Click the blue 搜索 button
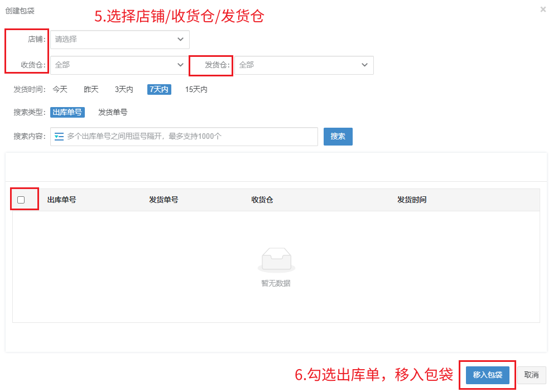 [x=338, y=137]
